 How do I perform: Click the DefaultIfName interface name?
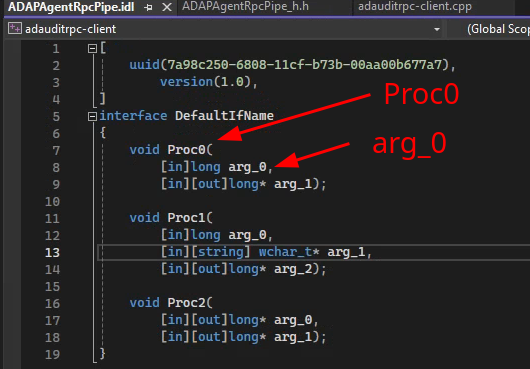point(224,116)
